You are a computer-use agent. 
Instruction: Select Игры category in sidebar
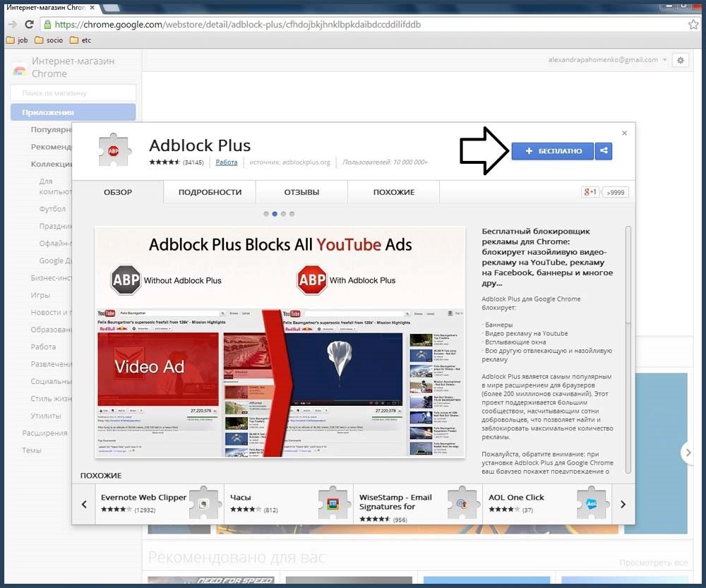click(40, 295)
